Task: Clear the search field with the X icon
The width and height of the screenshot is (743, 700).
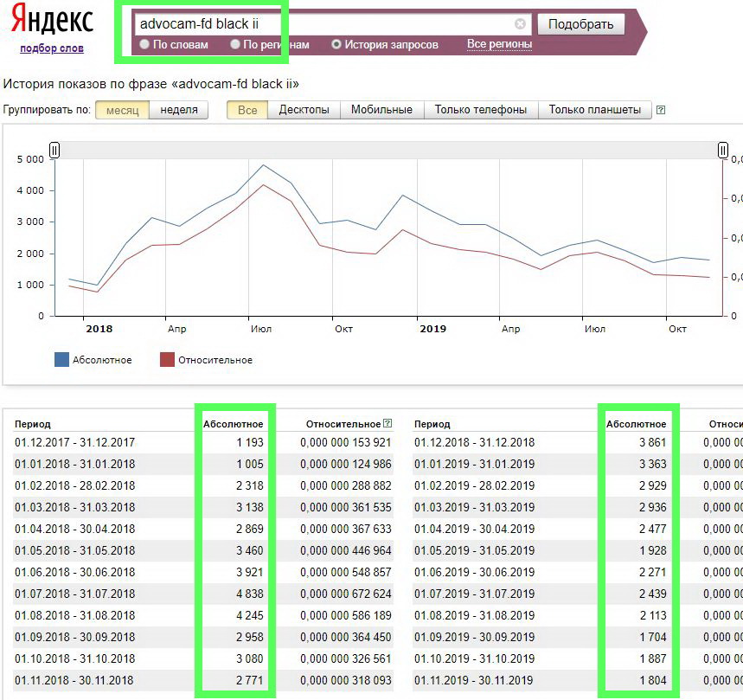Action: pyautogui.click(x=520, y=24)
